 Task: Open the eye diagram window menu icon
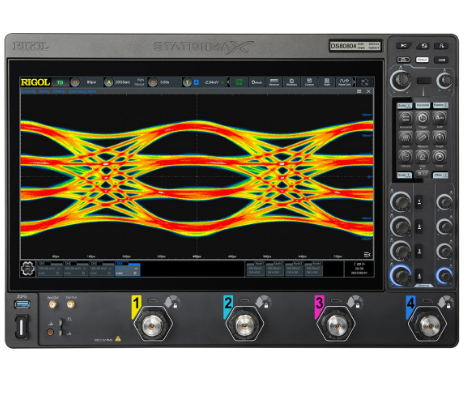pos(359,91)
